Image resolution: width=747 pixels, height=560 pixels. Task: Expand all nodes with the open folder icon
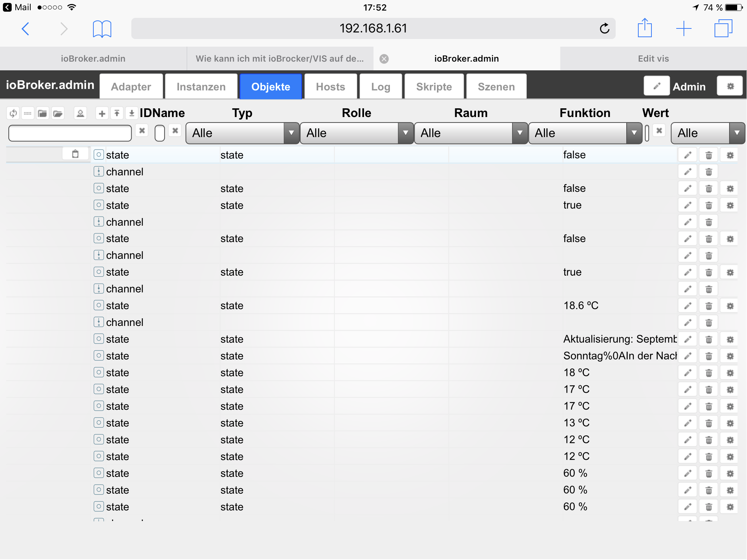[58, 113]
